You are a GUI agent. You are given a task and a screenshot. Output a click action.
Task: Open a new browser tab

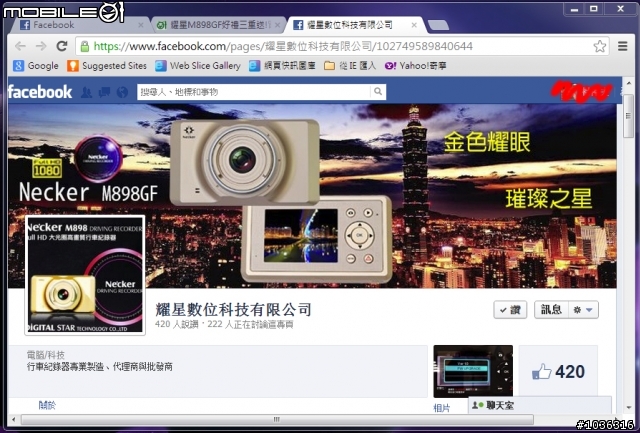click(438, 25)
